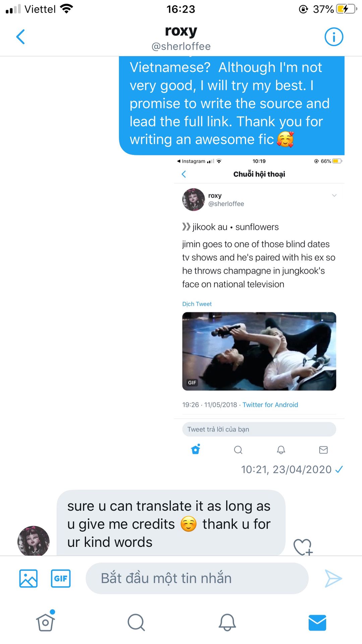Viewport: 362px width, 644px height.
Task: Go to Home tab in bottom bar
Action: pos(46,623)
